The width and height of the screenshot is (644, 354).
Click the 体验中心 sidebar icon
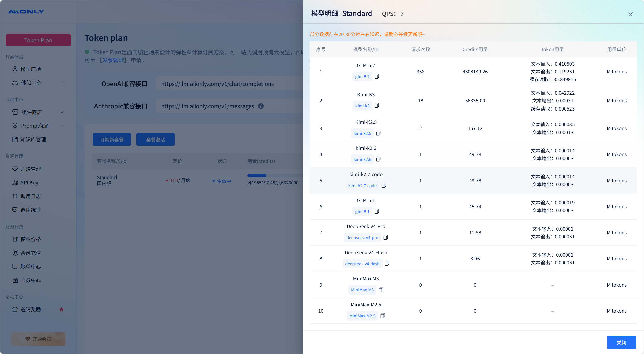(15, 83)
